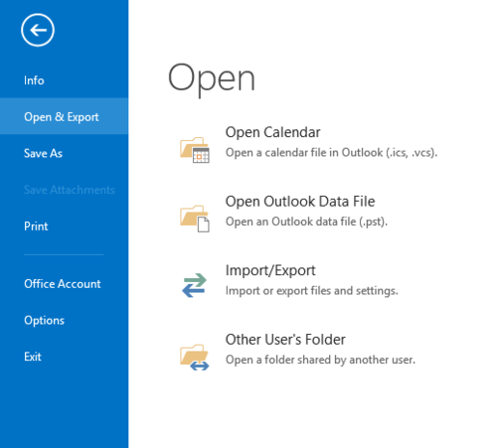Image resolution: width=497 pixels, height=448 pixels.
Task: Click the Open Calendar folder icon
Action: point(195,150)
